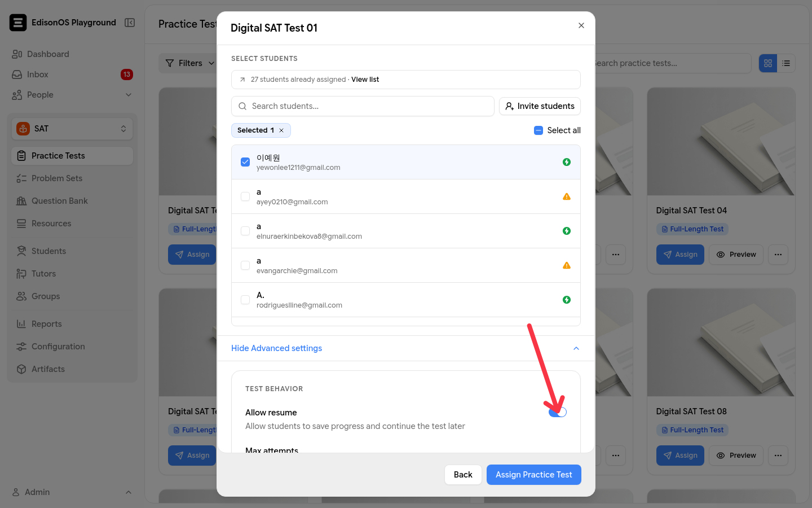Expand the Admin account menu
812x508 pixels.
[72, 492]
